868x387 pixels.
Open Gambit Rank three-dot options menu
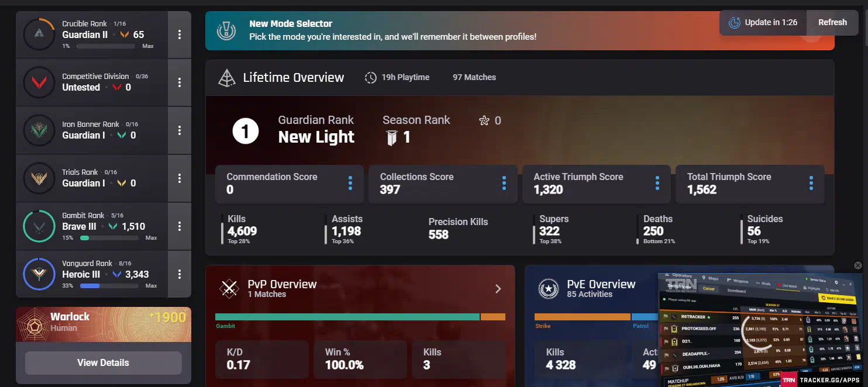[x=180, y=226]
